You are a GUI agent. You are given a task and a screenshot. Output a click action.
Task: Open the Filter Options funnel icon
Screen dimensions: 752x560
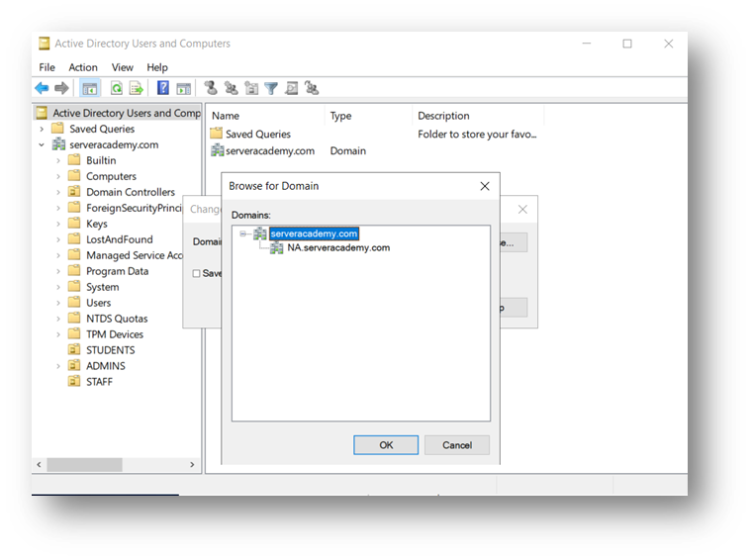[x=271, y=89]
